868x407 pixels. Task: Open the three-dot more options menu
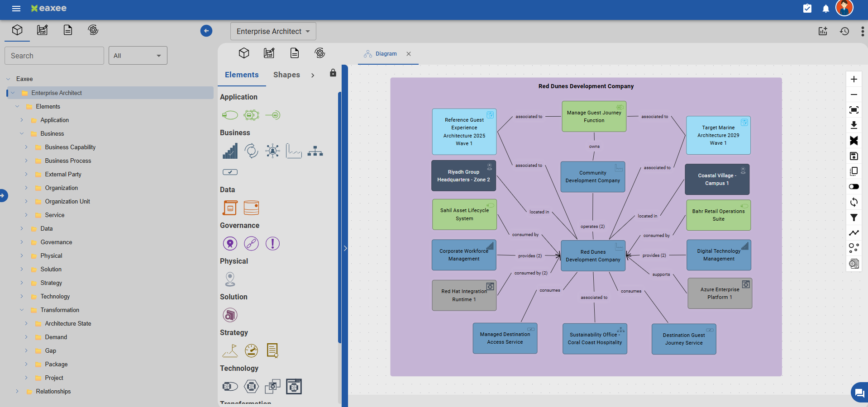click(x=863, y=31)
